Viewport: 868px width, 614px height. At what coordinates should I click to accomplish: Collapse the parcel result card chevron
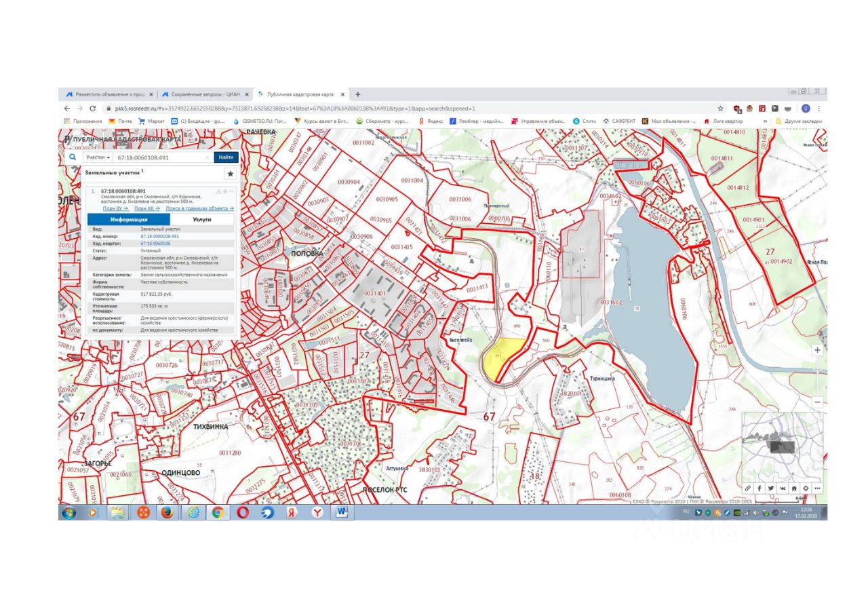click(x=231, y=191)
